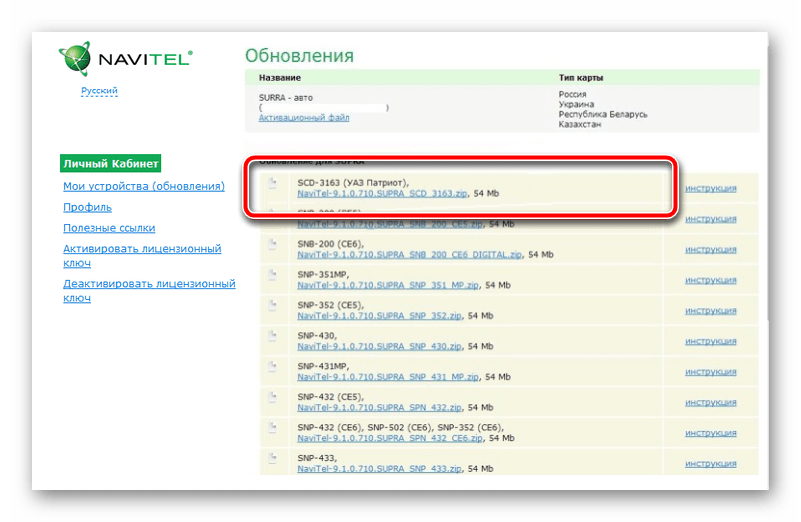Click the Navitel logo
The height and width of the screenshot is (522, 801).
coord(126,59)
